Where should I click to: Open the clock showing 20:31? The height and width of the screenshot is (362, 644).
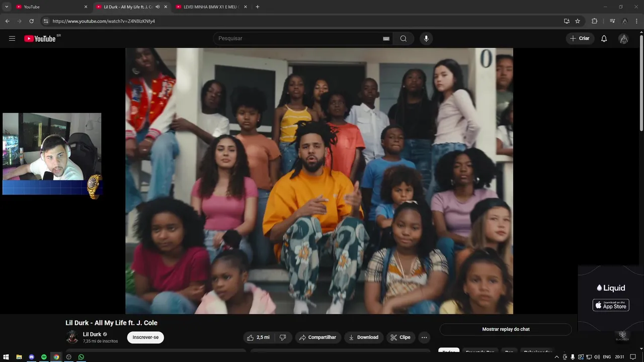click(619, 357)
